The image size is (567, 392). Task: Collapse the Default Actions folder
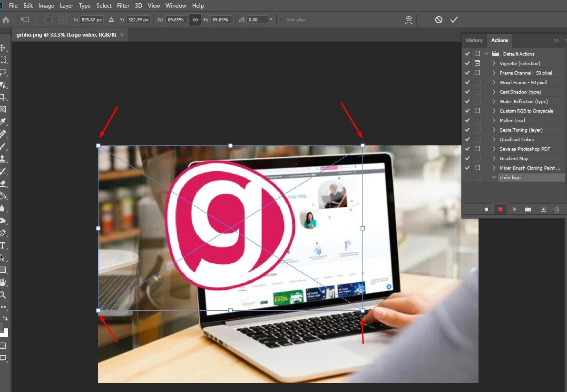coord(486,53)
